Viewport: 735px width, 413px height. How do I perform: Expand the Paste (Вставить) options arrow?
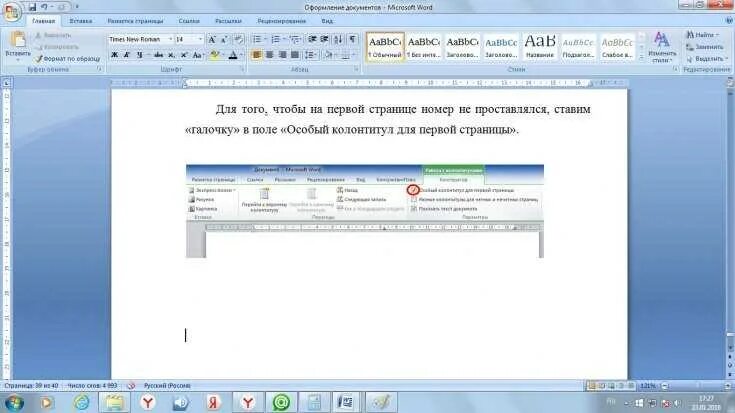tap(18, 60)
